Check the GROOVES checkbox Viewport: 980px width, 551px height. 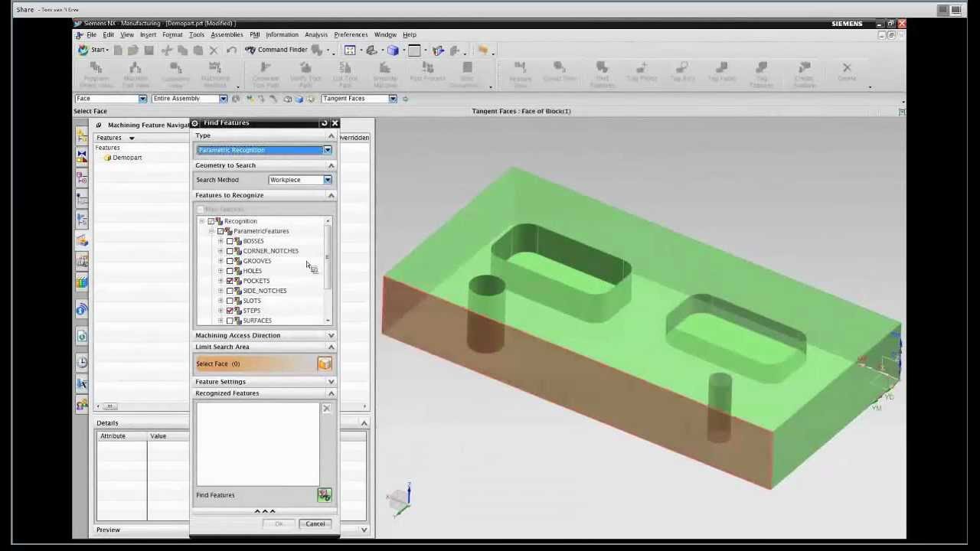[230, 261]
